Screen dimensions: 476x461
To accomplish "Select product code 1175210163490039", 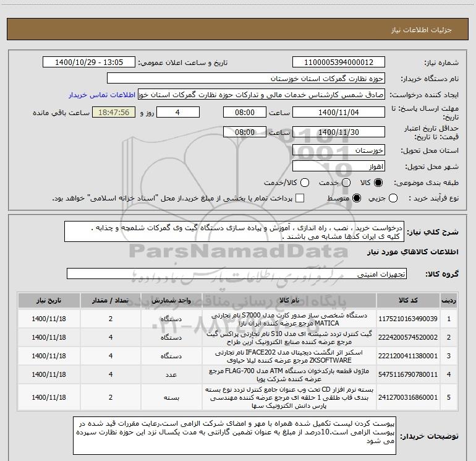I will (408, 319).
